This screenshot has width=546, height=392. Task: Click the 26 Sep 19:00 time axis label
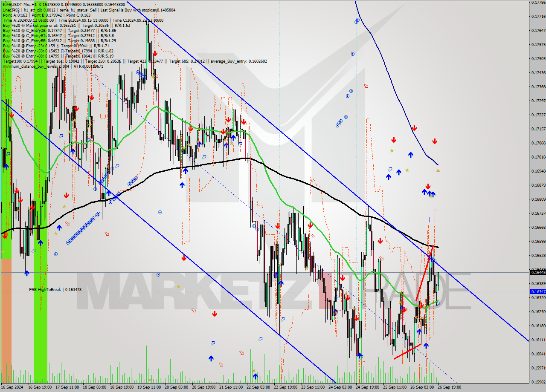pyautogui.click(x=449, y=387)
